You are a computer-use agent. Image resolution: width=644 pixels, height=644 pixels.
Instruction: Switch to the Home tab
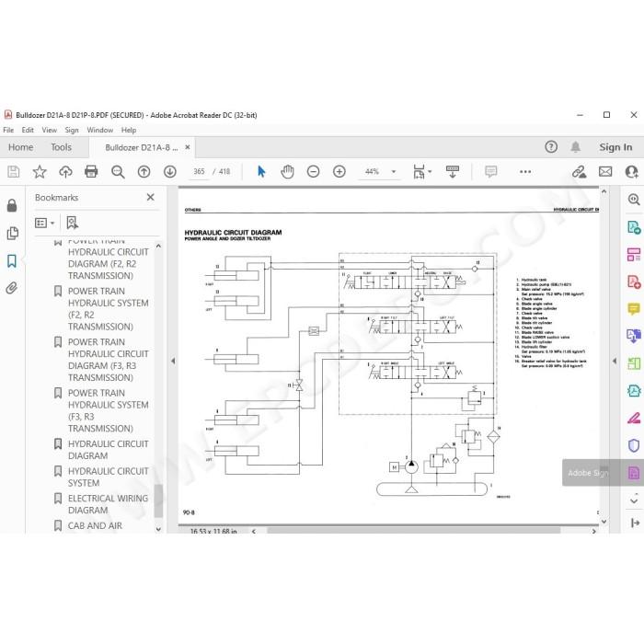(20, 147)
